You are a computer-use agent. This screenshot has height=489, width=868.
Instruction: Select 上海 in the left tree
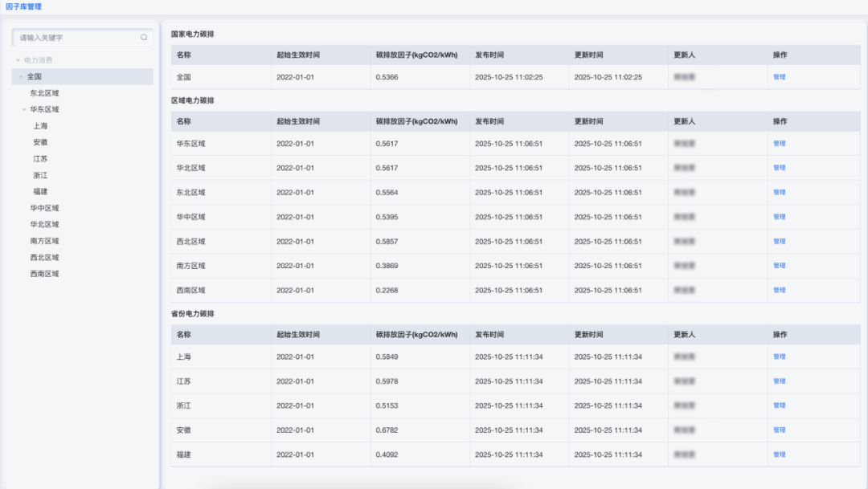40,126
